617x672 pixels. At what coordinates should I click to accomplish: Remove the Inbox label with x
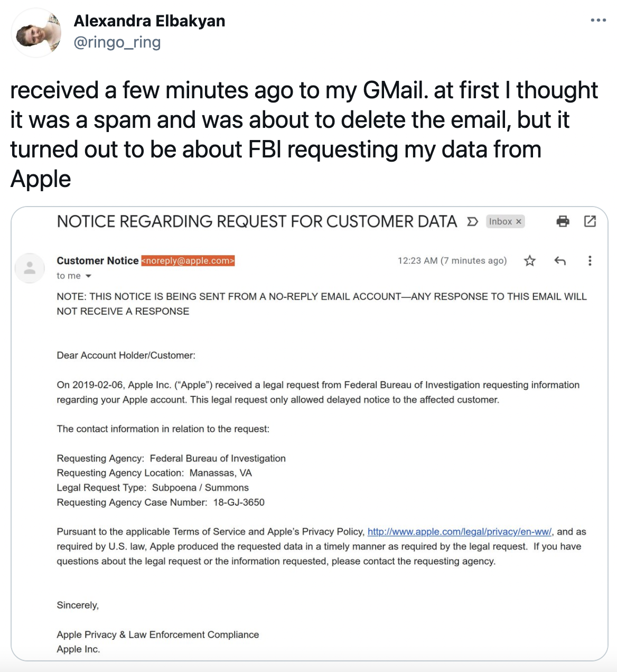pos(519,221)
